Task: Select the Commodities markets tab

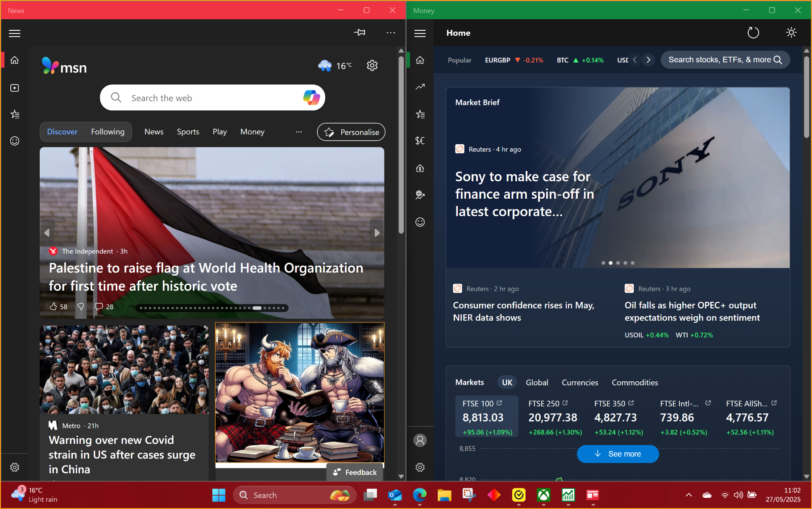Action: coord(635,382)
